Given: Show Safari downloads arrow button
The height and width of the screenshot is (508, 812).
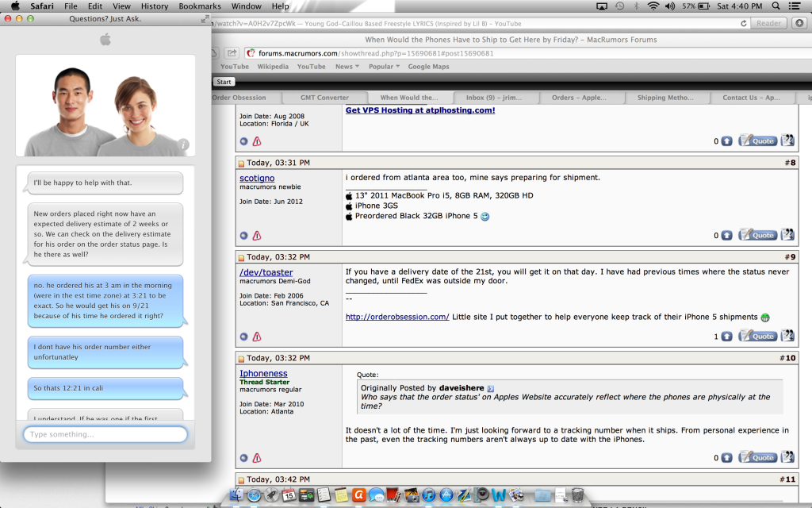Looking at the screenshot, I should pyautogui.click(x=799, y=23).
